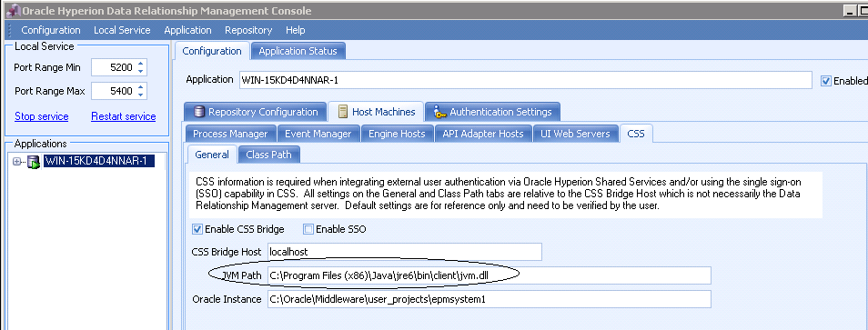
Task: Increase Port Range Max value
Action: click(141, 87)
